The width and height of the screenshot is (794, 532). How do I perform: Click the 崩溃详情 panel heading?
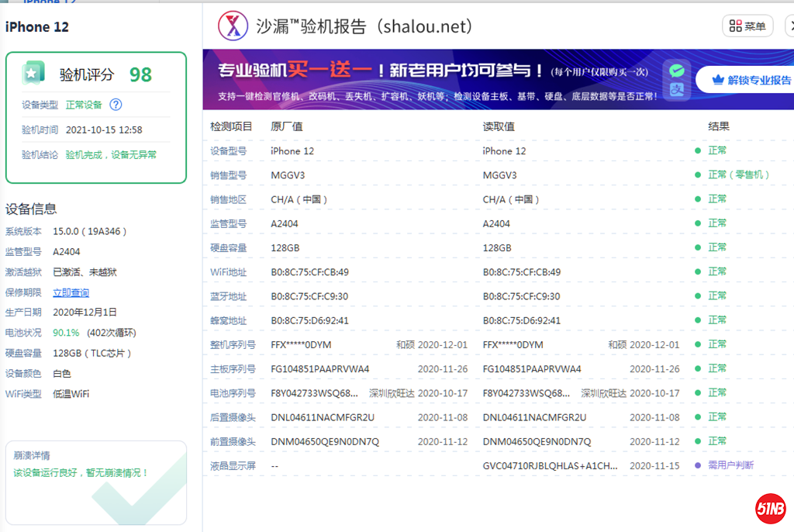pos(31,455)
